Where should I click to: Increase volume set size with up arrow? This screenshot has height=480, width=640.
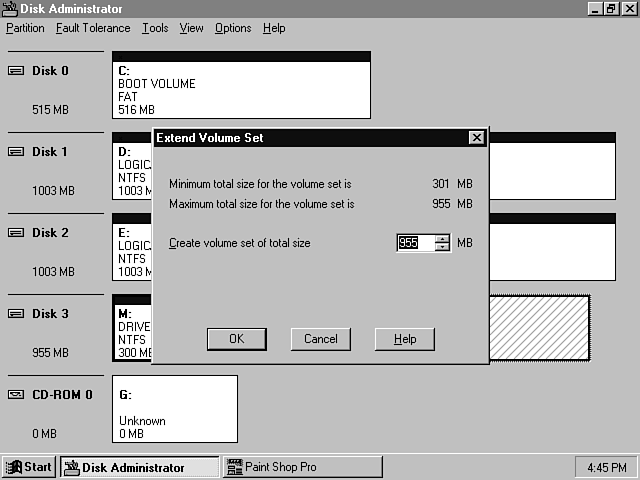[442, 239]
